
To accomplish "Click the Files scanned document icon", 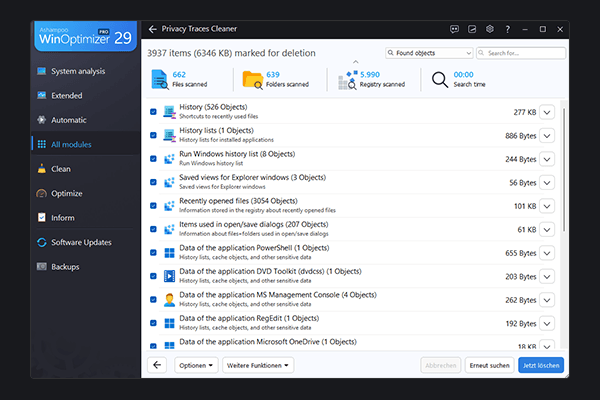I will (160, 79).
